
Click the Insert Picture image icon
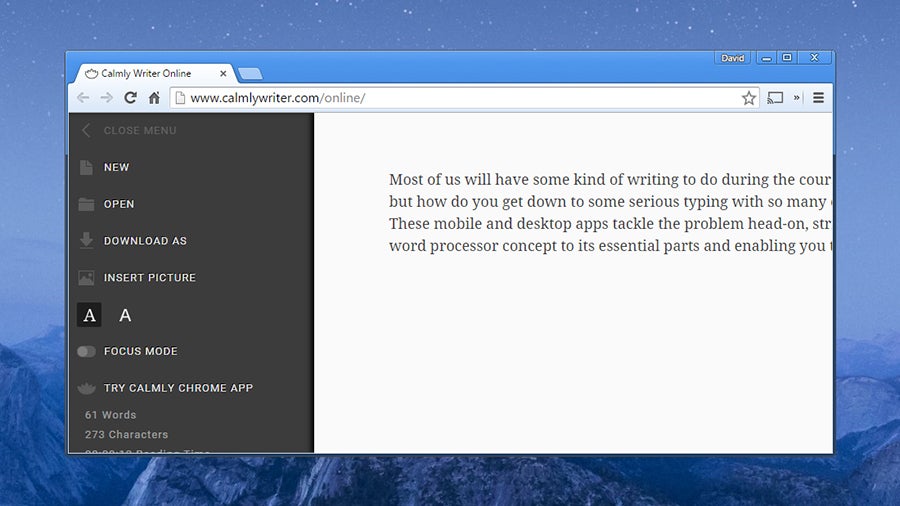[x=86, y=278]
